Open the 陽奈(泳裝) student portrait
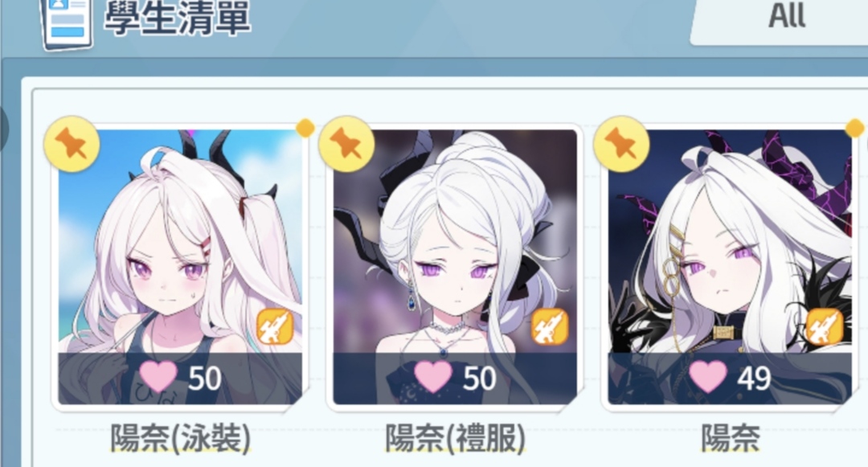The image size is (868, 467). point(181,267)
